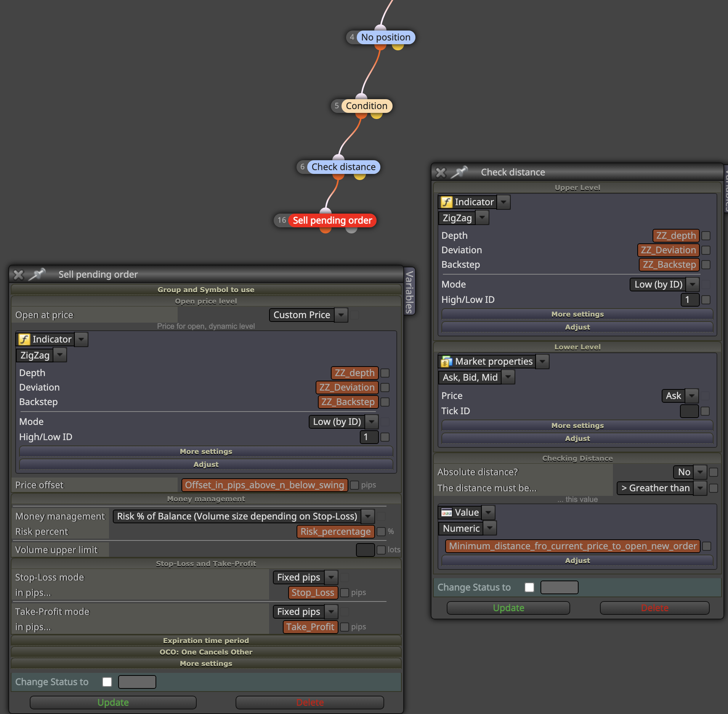Open Greather than comparison dropdown
This screenshot has width=728, height=714.
pos(700,488)
